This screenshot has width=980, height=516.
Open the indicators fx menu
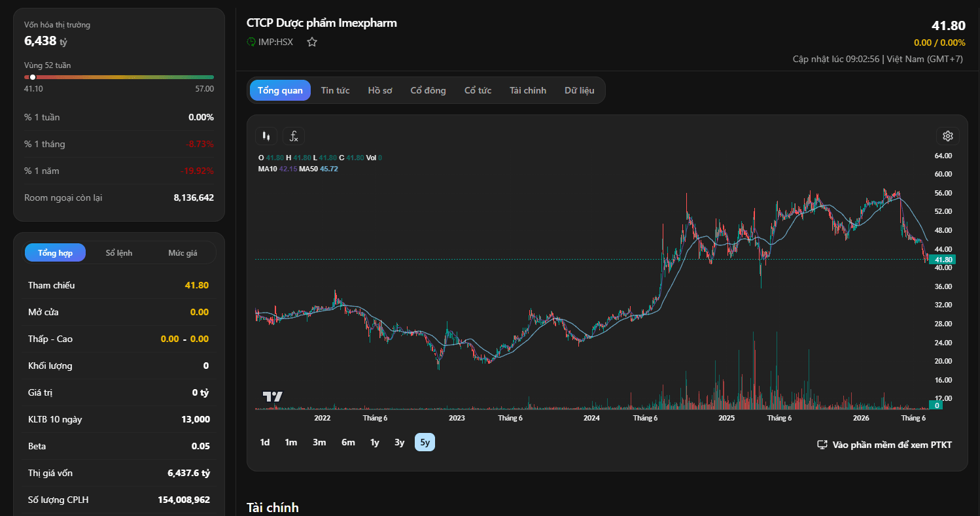294,136
